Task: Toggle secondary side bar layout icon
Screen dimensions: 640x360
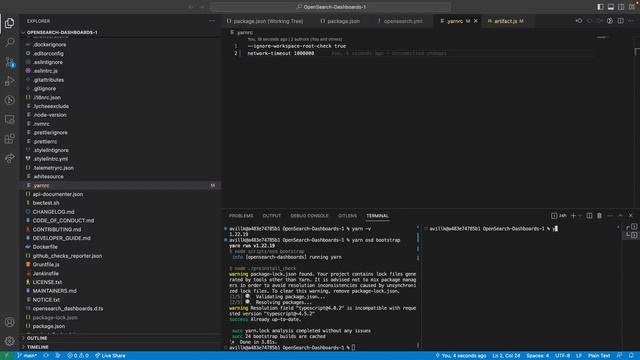Action: [x=621, y=7]
